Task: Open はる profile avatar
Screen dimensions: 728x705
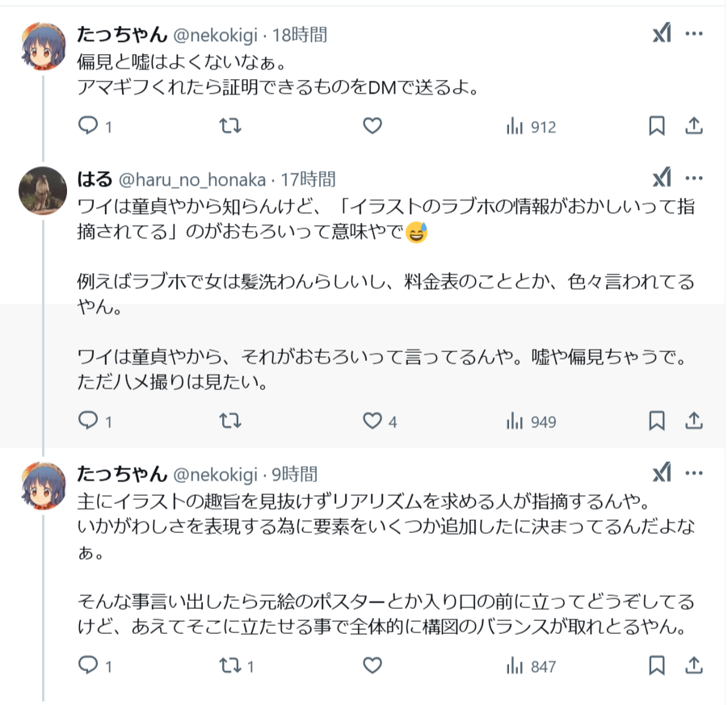Action: (43, 191)
